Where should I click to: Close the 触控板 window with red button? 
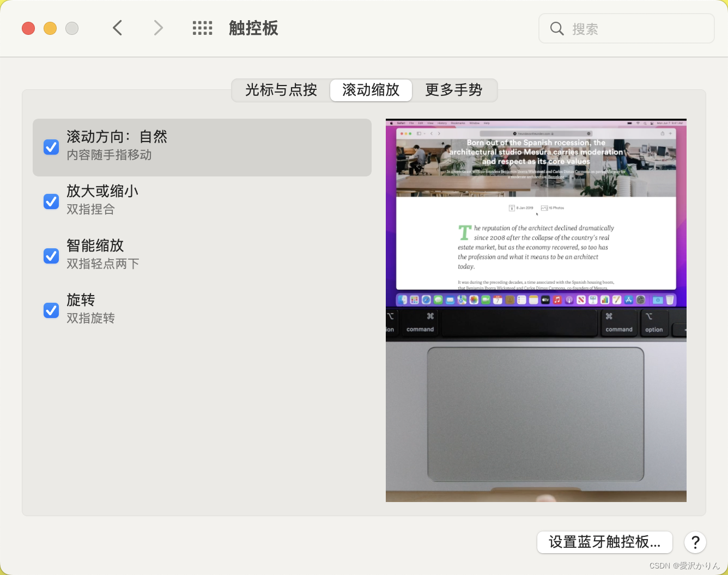[x=28, y=28]
